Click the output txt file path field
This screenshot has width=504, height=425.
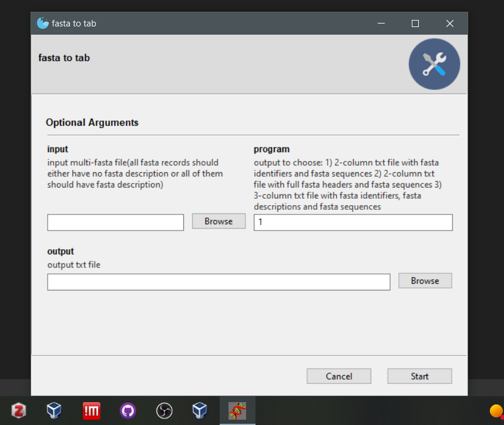tap(219, 282)
